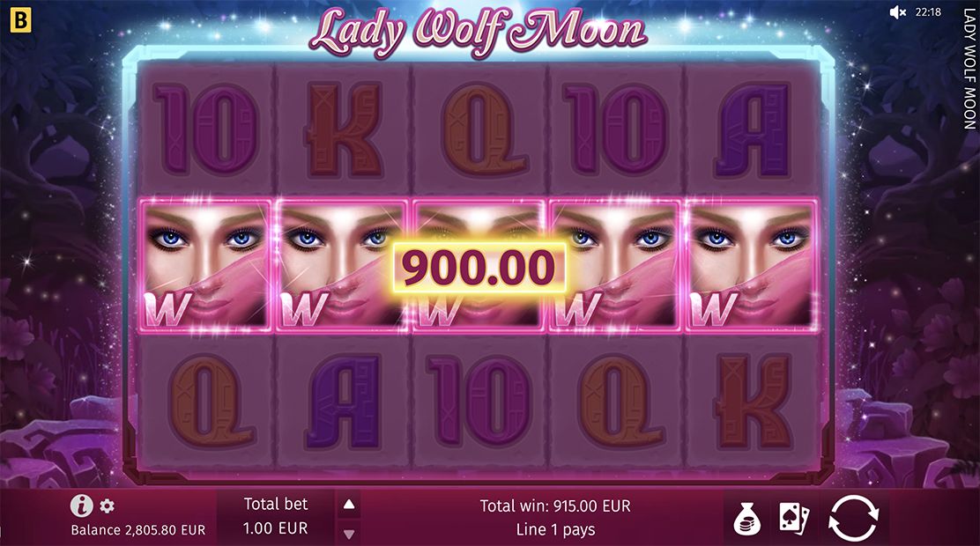The width and height of the screenshot is (980, 546).
Task: Unmute sound via the speaker icon
Action: pos(897,12)
